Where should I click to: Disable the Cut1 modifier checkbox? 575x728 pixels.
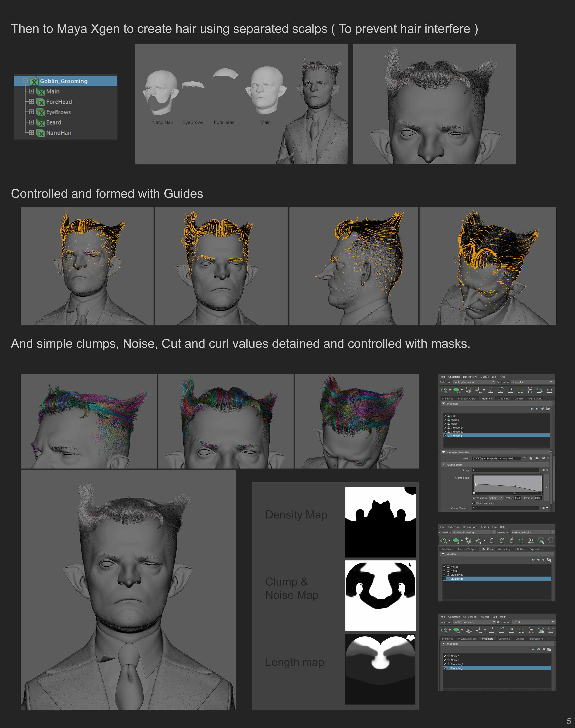pos(445,416)
